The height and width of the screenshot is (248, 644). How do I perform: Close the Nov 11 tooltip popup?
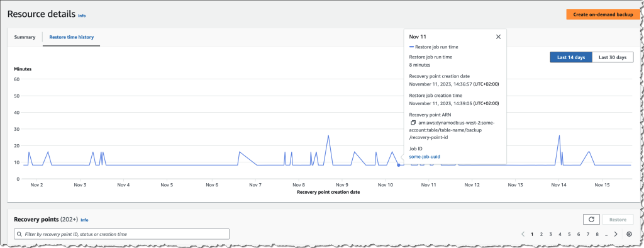(498, 37)
